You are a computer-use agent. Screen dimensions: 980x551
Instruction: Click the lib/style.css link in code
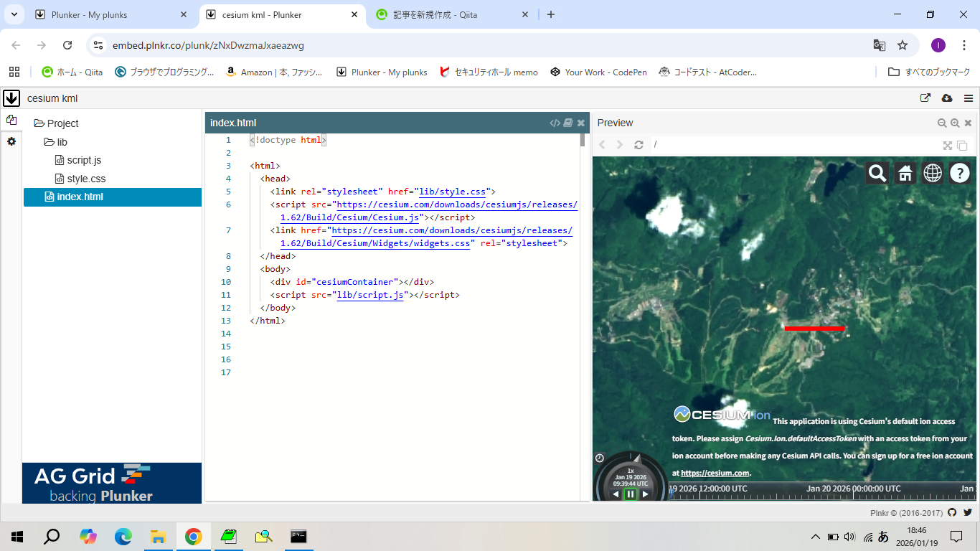[x=453, y=192]
